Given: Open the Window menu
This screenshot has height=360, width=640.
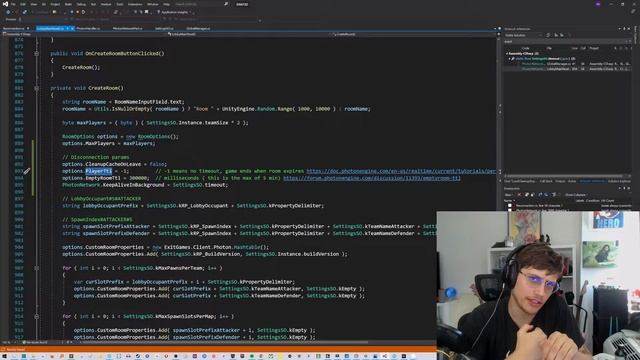Looking at the screenshot, I should 153,4.
